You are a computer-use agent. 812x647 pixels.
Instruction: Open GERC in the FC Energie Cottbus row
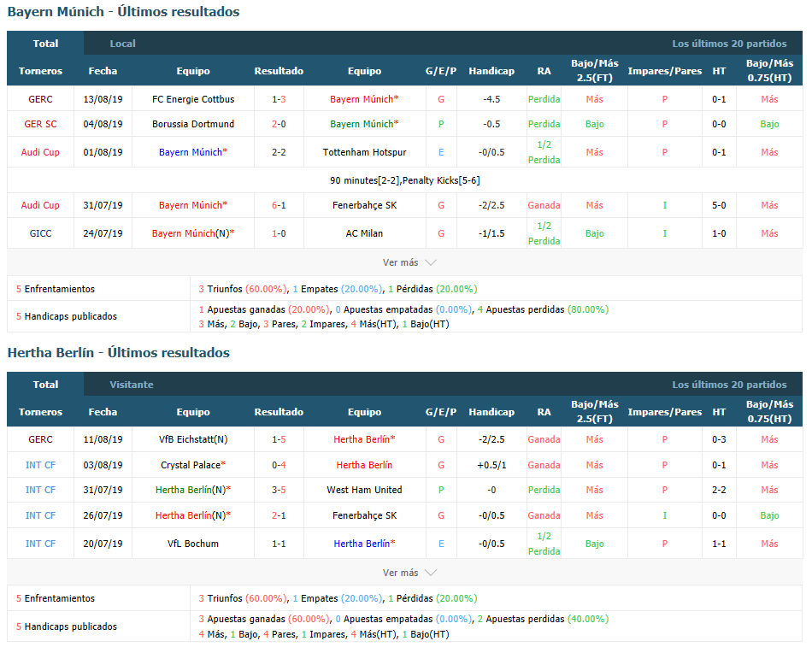coord(40,99)
